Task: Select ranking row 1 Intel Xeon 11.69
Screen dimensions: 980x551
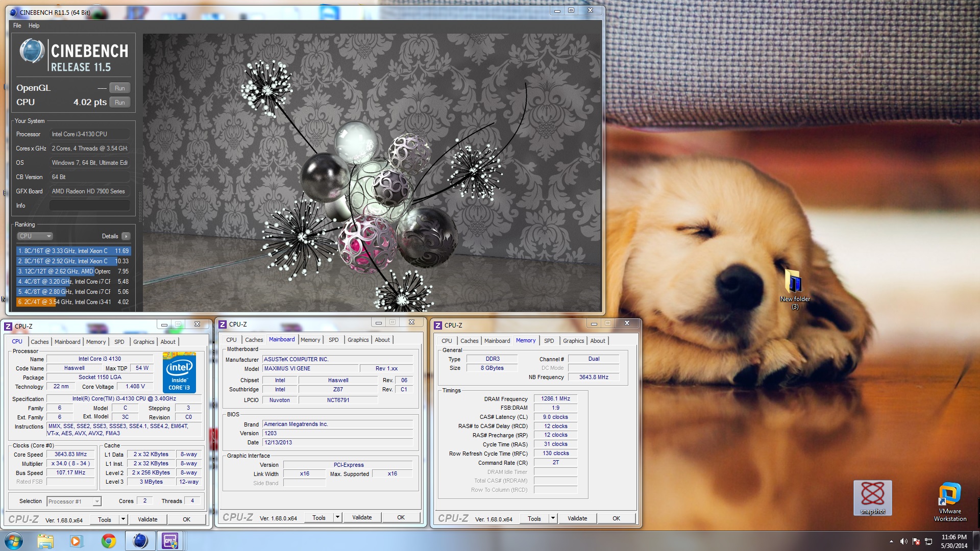Action: point(73,251)
